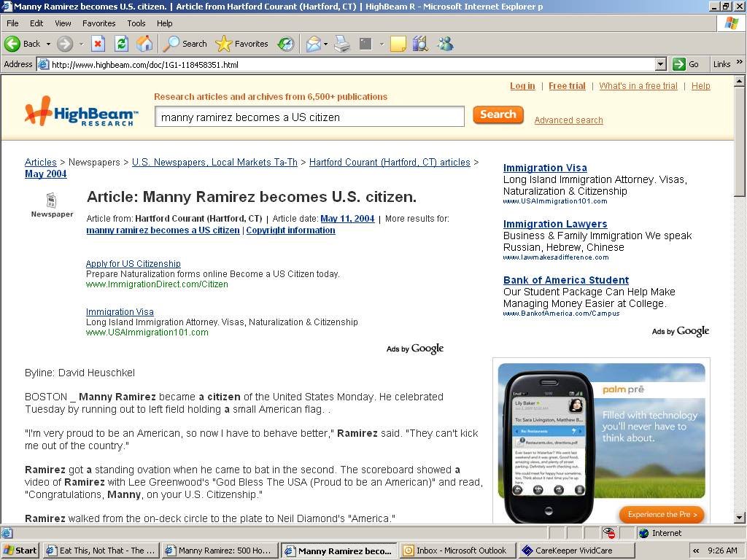Screen dimensions: 747x560
Task: Open the File menu
Action: 13,23
